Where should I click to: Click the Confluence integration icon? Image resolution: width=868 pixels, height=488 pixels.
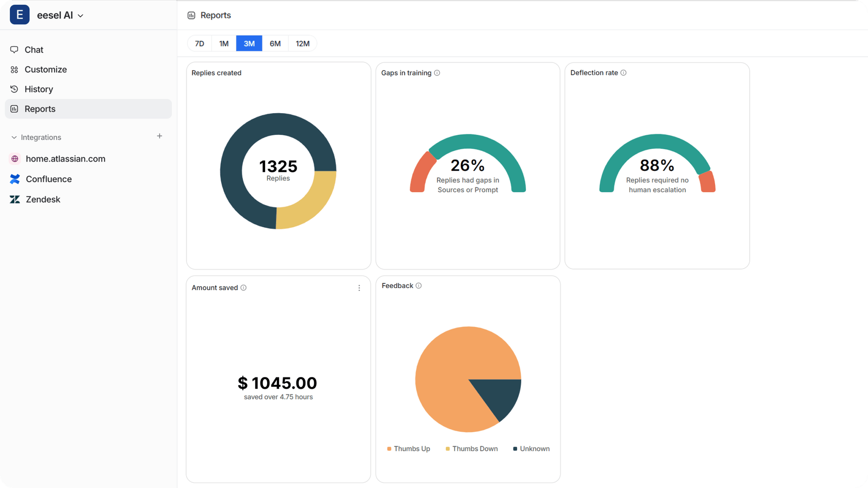pos(14,179)
